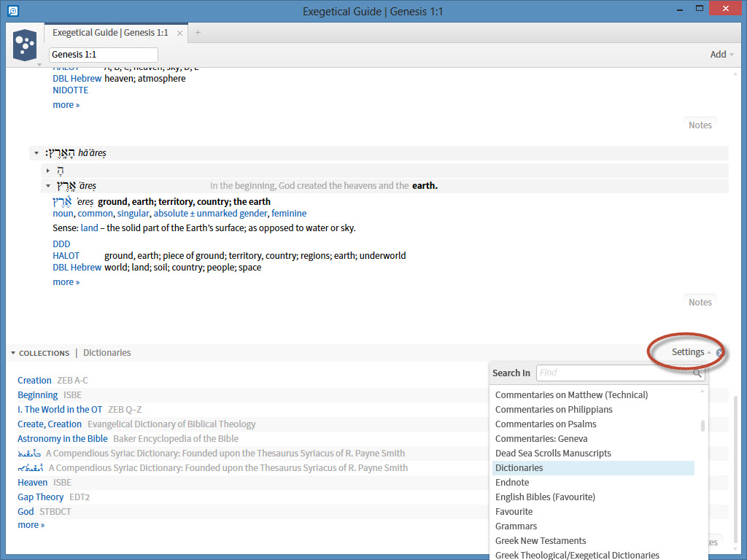
Task: Show more lexicons under earth entry
Action: coord(66,282)
